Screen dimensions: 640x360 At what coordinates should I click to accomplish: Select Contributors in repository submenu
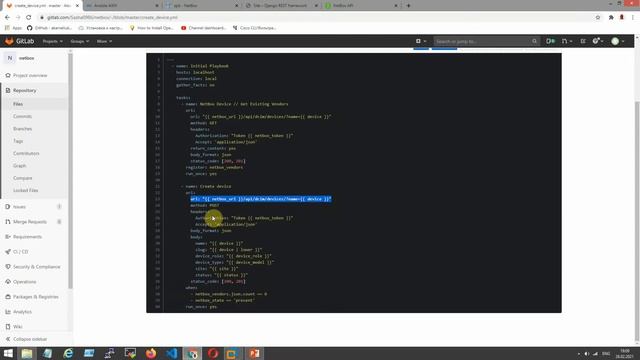pyautogui.click(x=26, y=153)
